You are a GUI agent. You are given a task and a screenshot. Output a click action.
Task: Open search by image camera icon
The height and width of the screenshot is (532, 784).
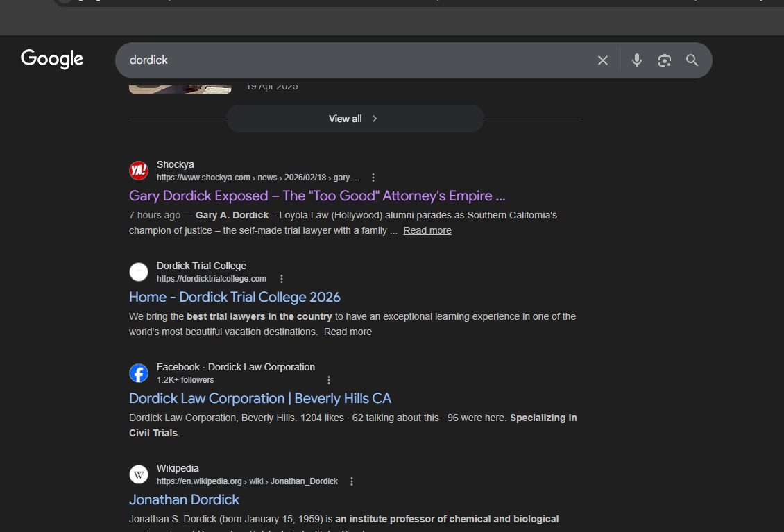[664, 60]
